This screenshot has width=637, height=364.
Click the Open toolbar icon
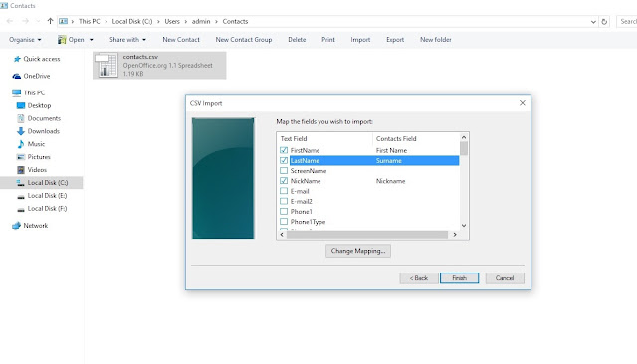(62, 40)
